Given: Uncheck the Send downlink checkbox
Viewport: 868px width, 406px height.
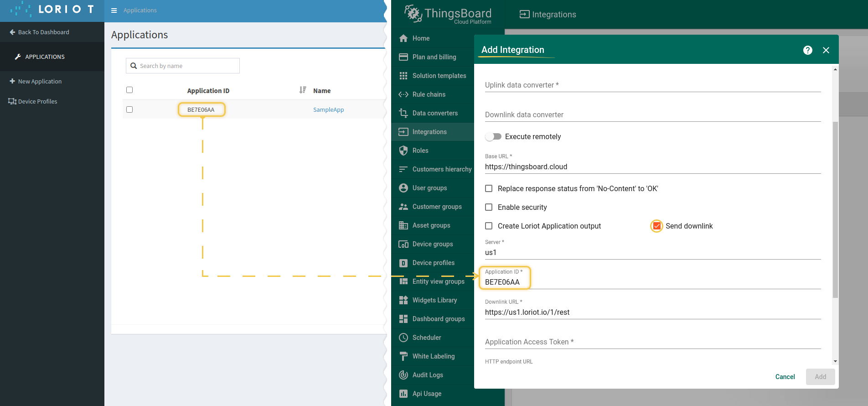Looking at the screenshot, I should (x=656, y=226).
